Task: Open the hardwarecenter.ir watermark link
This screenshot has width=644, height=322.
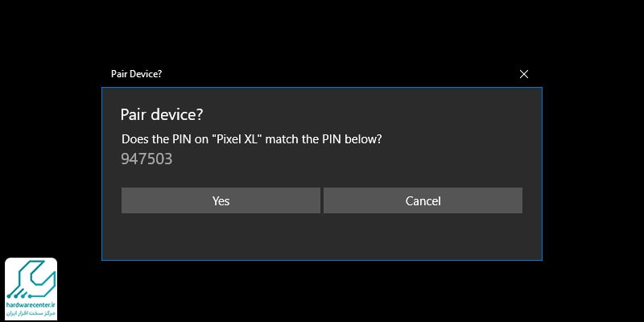Action: coord(31,305)
